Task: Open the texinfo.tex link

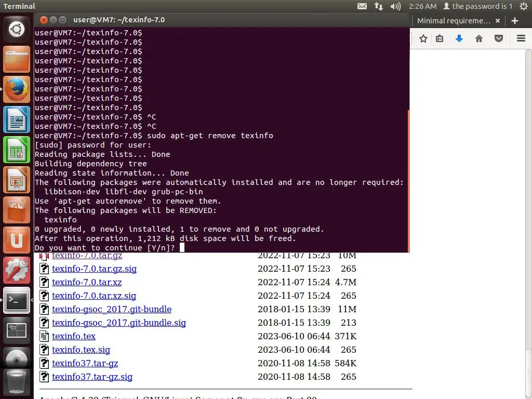Action: pos(74,336)
